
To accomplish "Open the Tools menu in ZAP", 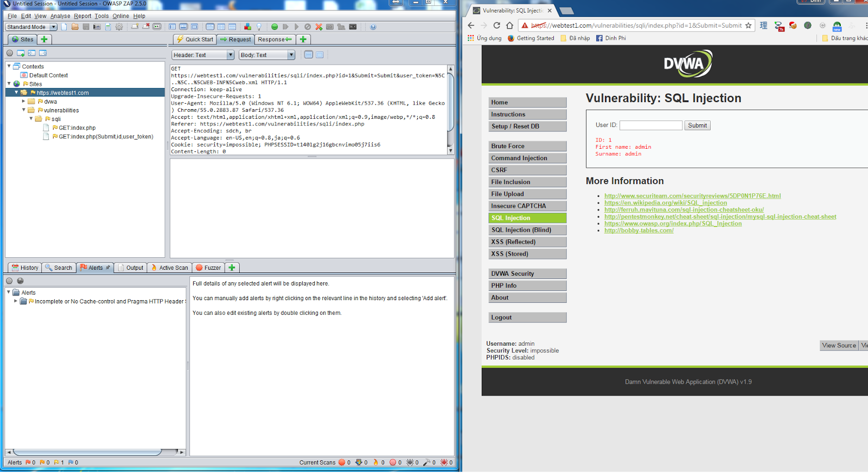I will click(101, 16).
